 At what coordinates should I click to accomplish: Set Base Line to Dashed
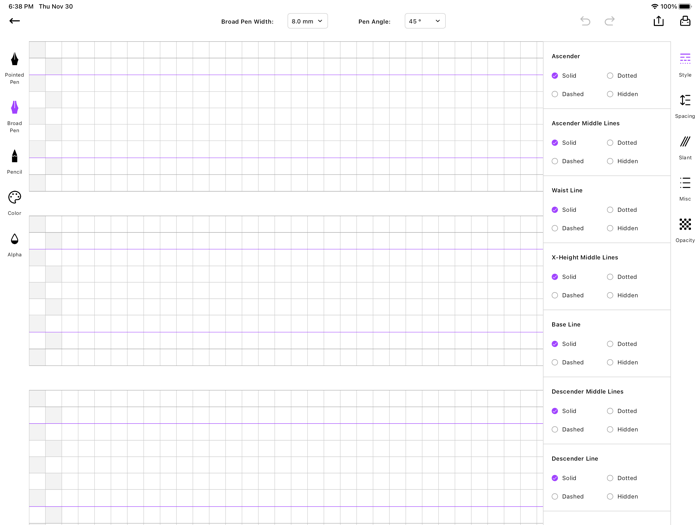tap(568, 362)
